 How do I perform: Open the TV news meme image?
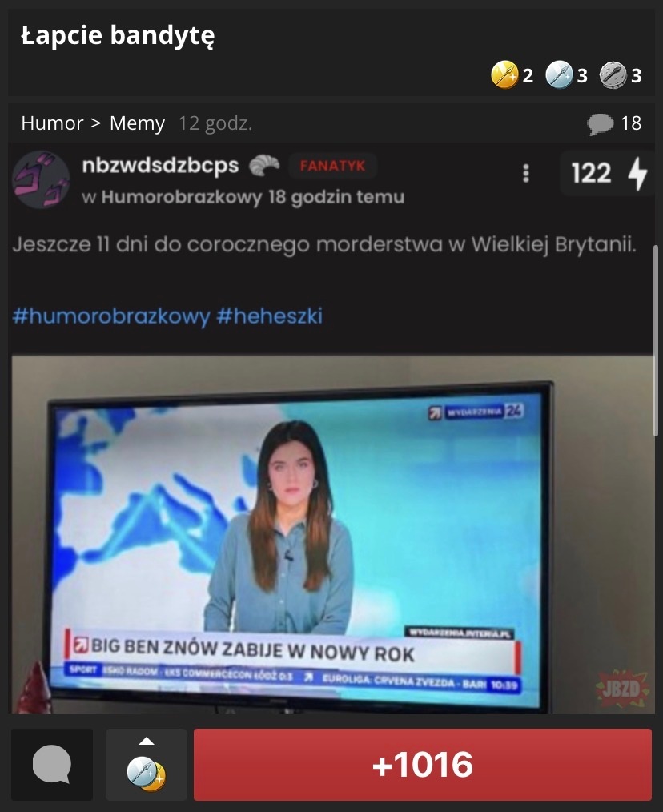coord(332,534)
